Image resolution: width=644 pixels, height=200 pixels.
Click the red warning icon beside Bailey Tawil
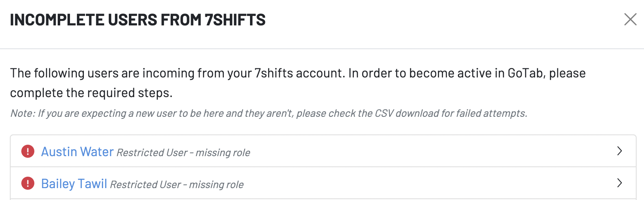click(x=28, y=183)
